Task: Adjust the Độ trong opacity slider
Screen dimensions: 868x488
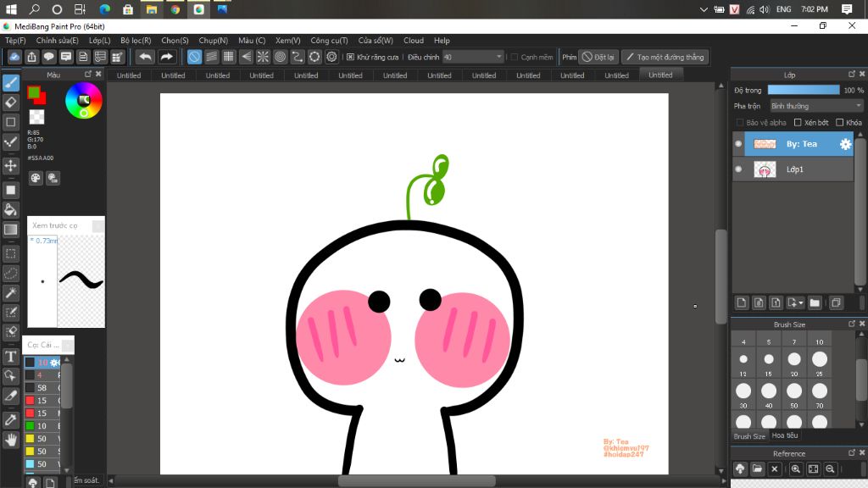Action: pyautogui.click(x=804, y=90)
